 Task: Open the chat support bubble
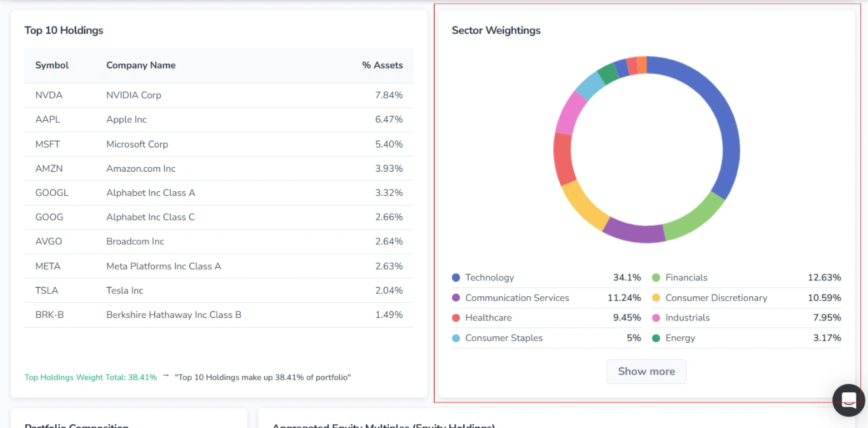848,400
